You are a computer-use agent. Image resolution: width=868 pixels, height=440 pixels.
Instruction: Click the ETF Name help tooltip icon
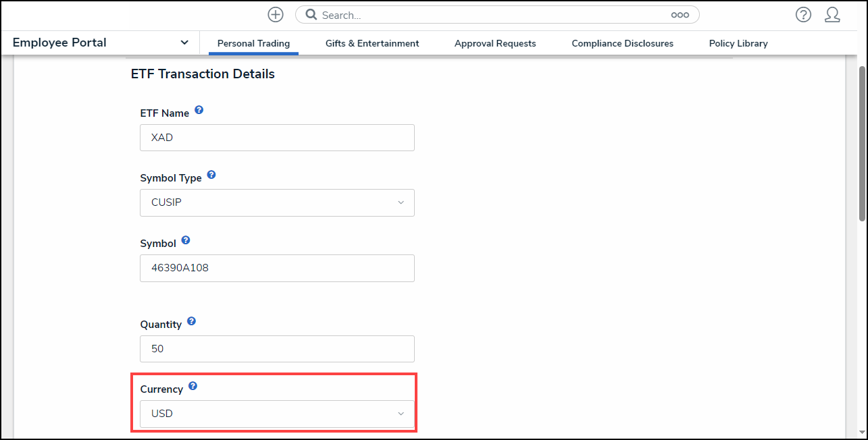click(199, 110)
